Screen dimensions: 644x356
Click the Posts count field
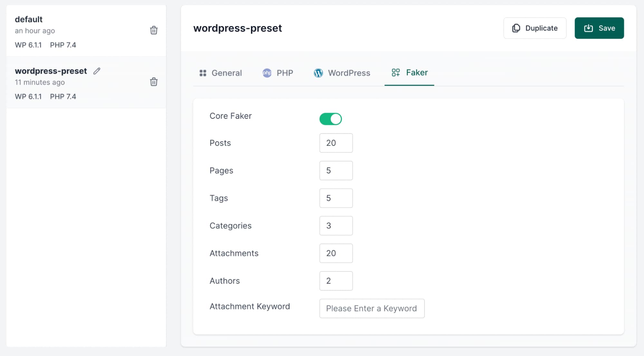pos(336,143)
